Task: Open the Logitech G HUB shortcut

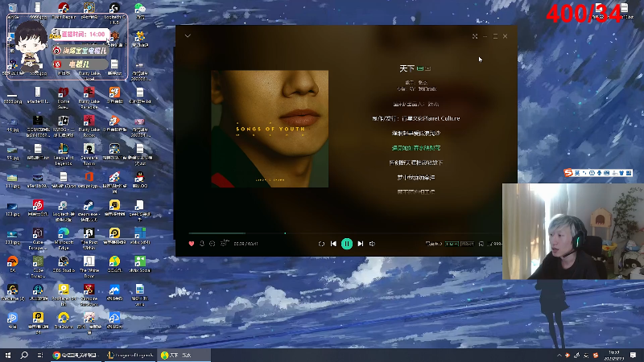Action: coord(114,13)
